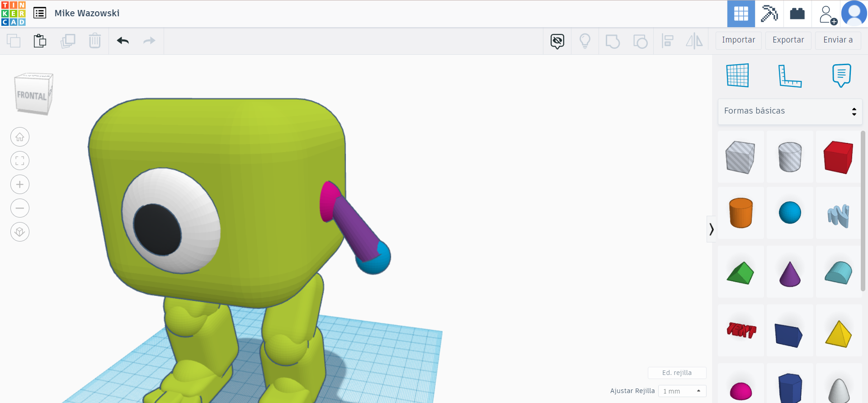868x403 pixels.
Task: Select the purple arm cylinder
Action: (357, 228)
